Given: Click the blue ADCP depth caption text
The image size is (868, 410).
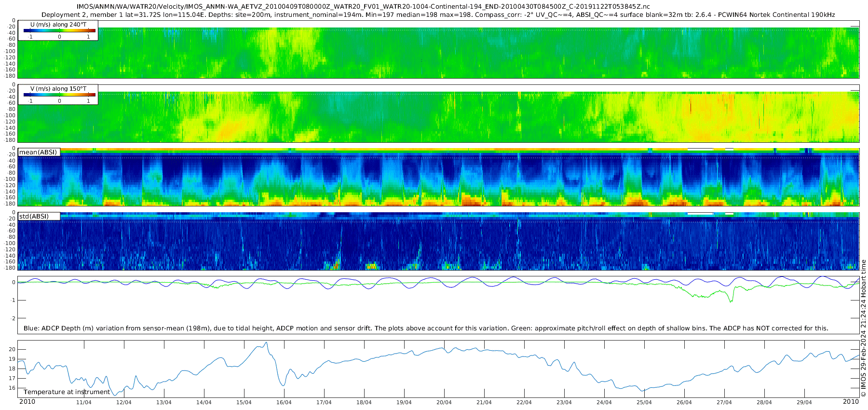Looking at the screenshot, I should 426,328.
